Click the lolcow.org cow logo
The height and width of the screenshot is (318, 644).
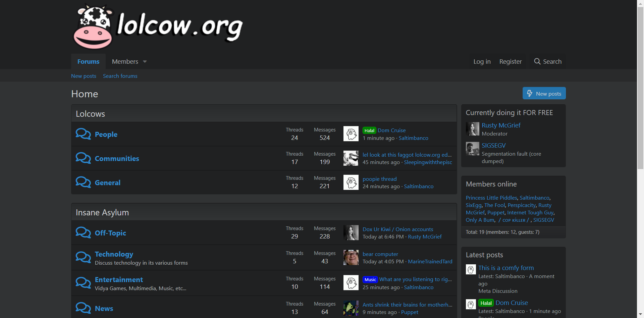158,26
